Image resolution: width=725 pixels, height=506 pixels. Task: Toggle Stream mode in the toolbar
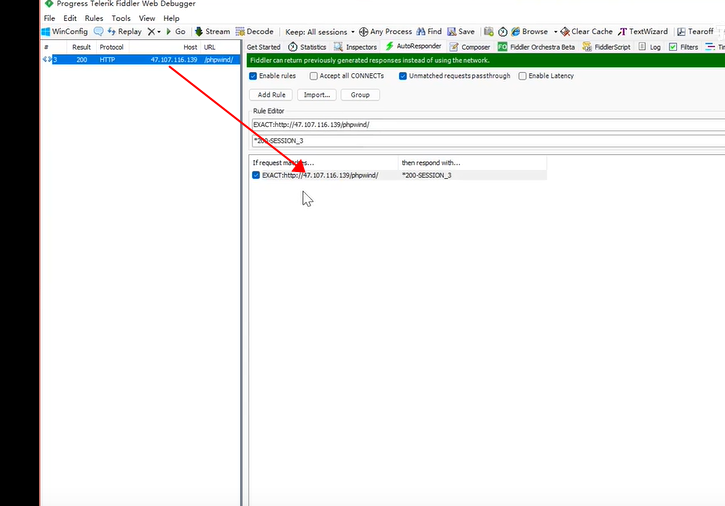coord(212,31)
